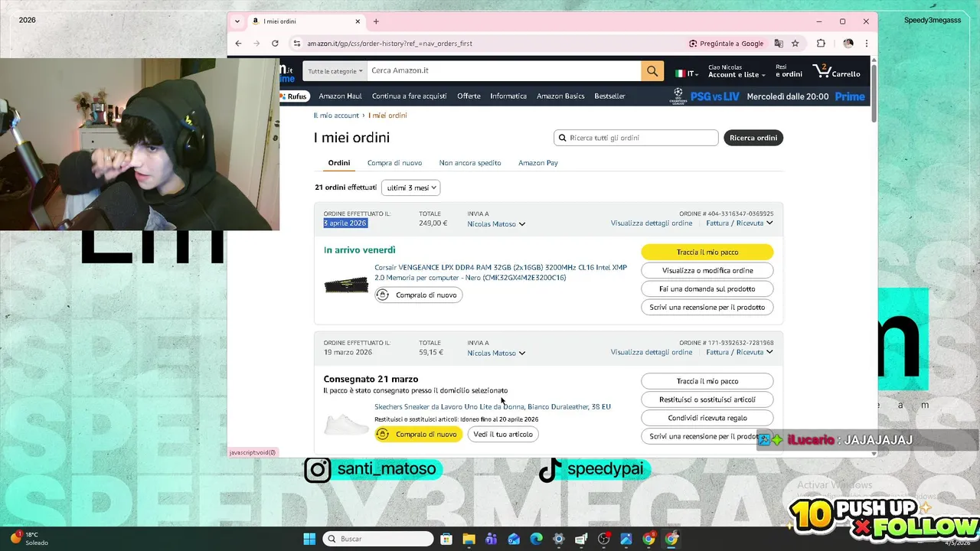Expand Fattura / Ricevuta for 249,00 € order
Viewport: 980px width, 551px height.
(x=740, y=223)
